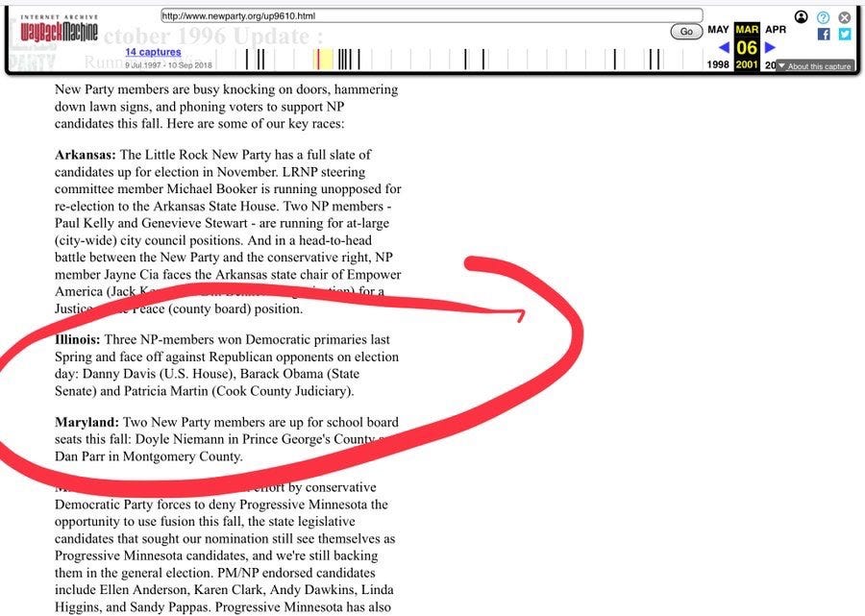
Task: Open the Wayback help question mark icon
Action: click(823, 17)
